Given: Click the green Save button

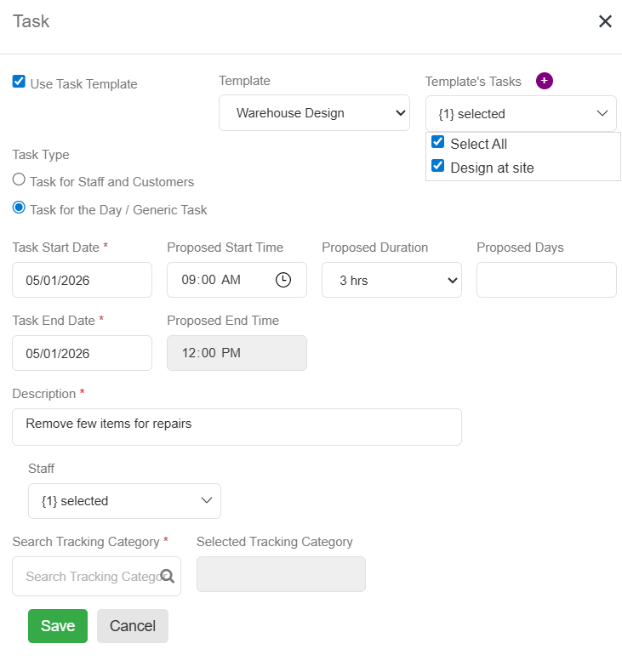Looking at the screenshot, I should (x=58, y=626).
